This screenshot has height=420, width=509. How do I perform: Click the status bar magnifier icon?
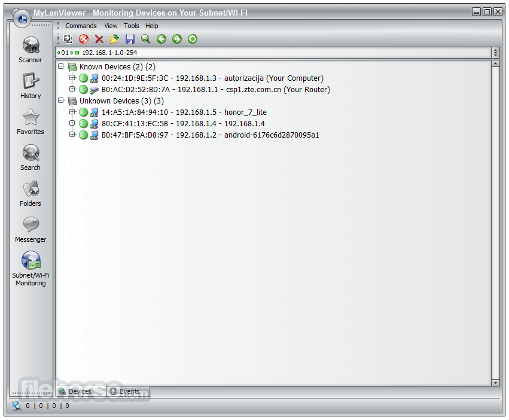pos(16,406)
